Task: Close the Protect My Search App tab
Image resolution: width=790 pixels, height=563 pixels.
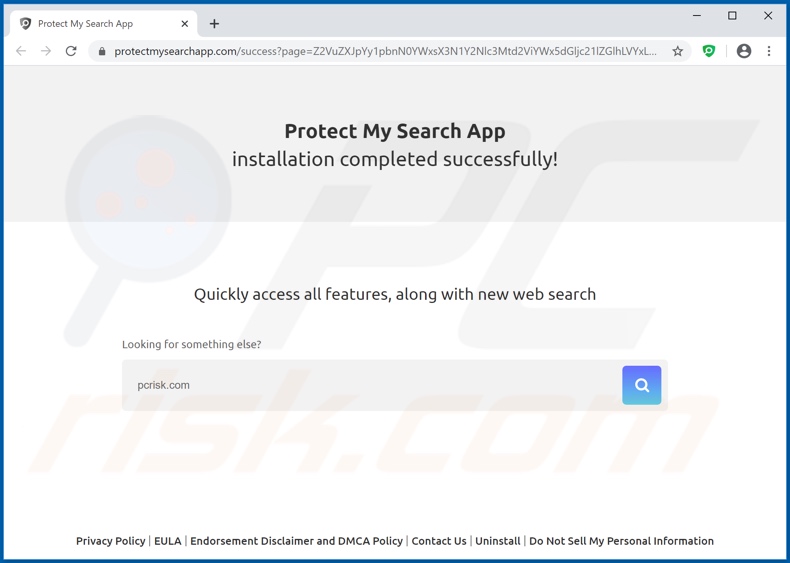Action: click(185, 24)
